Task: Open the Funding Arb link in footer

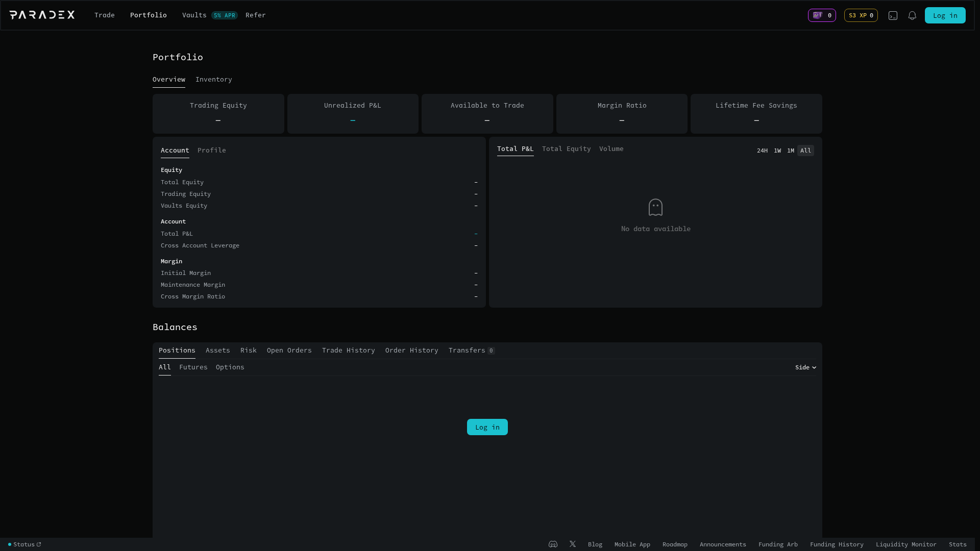Action: [x=778, y=544]
